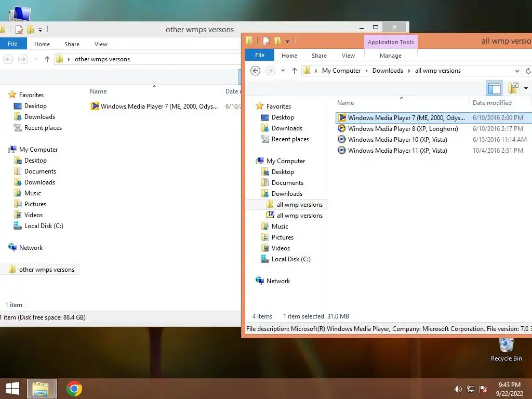The width and height of the screenshot is (532, 399).
Task: Click New folder quick access icon in all wmp versions titlebar
Action: [x=277, y=41]
